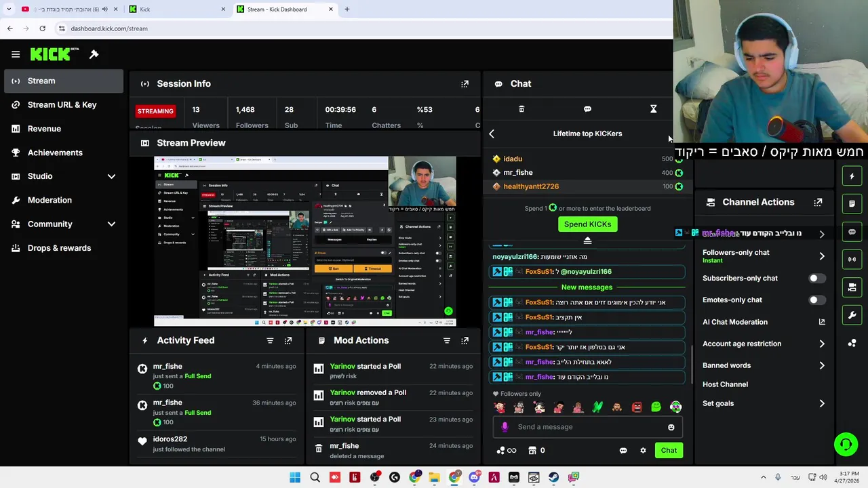
Task: Open Stream URL & Key page
Action: point(64,105)
